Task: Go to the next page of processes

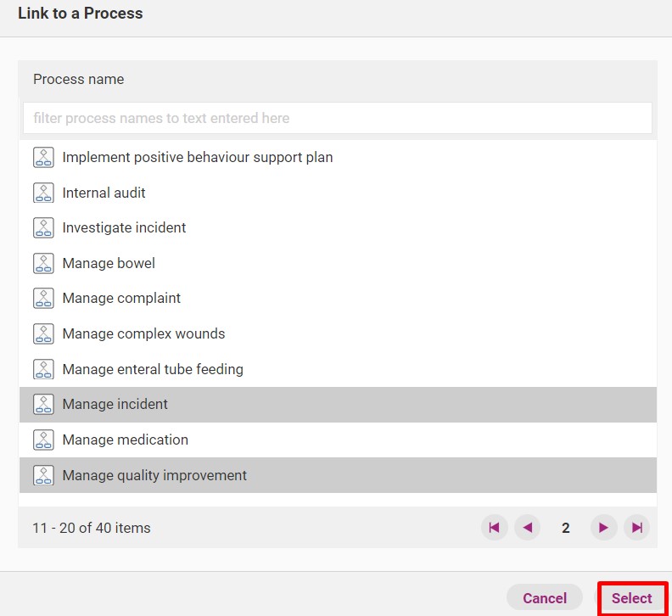Action: pyautogui.click(x=603, y=528)
